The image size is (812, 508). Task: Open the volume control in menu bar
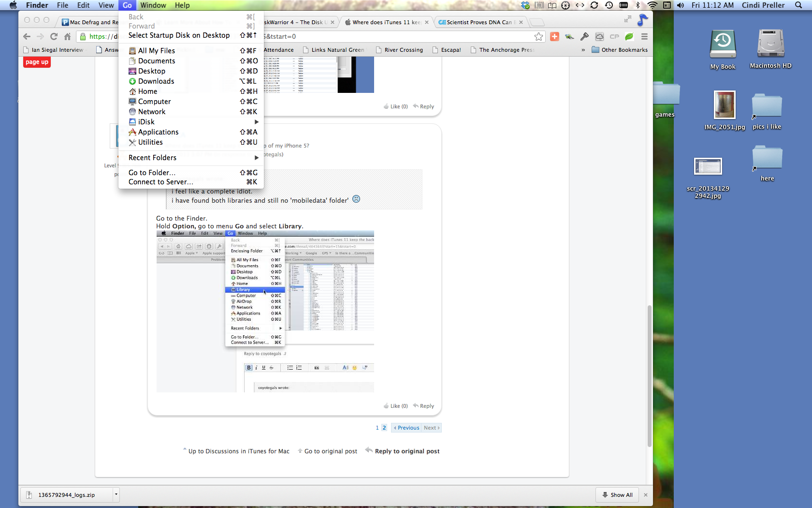click(681, 5)
